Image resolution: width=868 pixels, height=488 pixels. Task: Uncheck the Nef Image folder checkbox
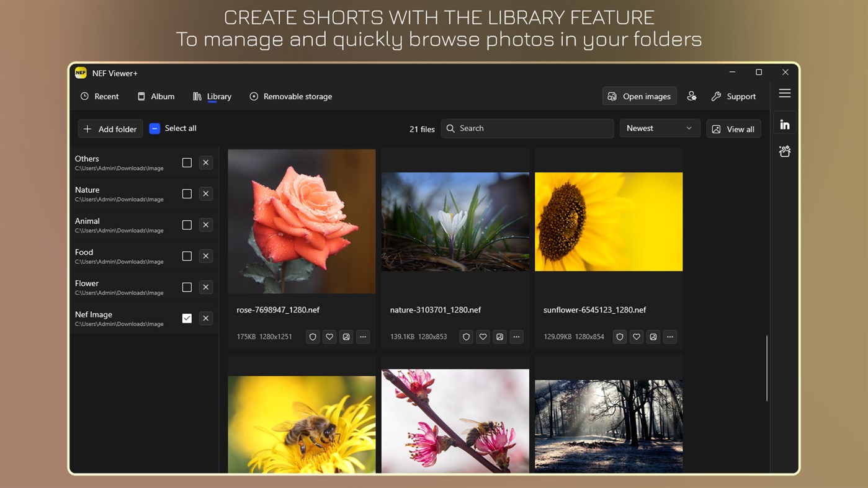tap(187, 318)
